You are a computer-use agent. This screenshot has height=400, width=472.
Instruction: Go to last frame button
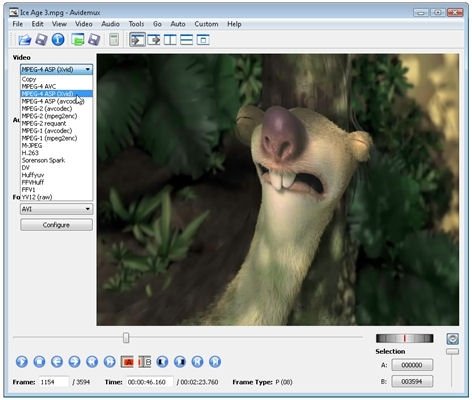(x=215, y=362)
